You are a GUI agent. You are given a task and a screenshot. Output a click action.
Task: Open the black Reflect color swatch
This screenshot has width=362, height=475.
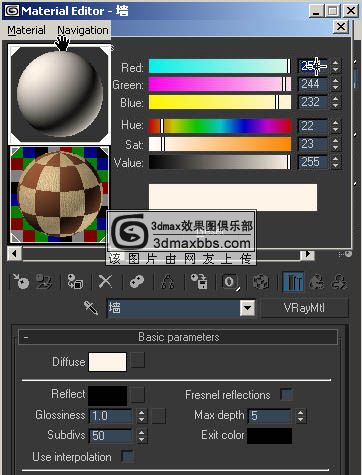pos(107,395)
